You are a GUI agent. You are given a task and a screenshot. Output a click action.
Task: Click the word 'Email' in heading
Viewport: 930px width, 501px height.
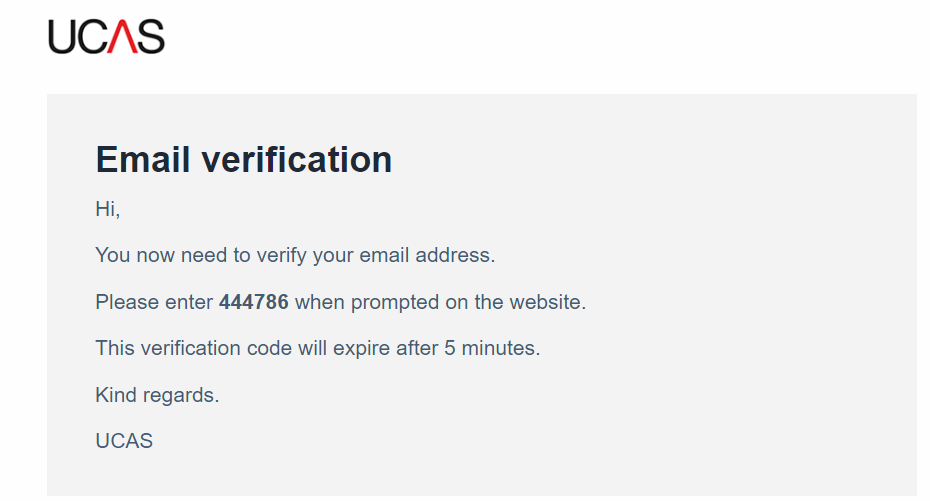pyautogui.click(x=142, y=159)
